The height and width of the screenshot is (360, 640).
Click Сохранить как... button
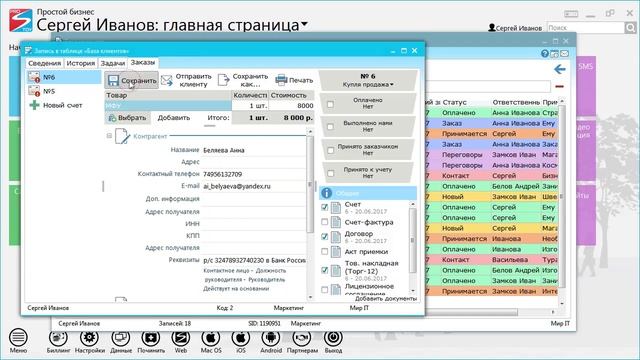click(243, 80)
